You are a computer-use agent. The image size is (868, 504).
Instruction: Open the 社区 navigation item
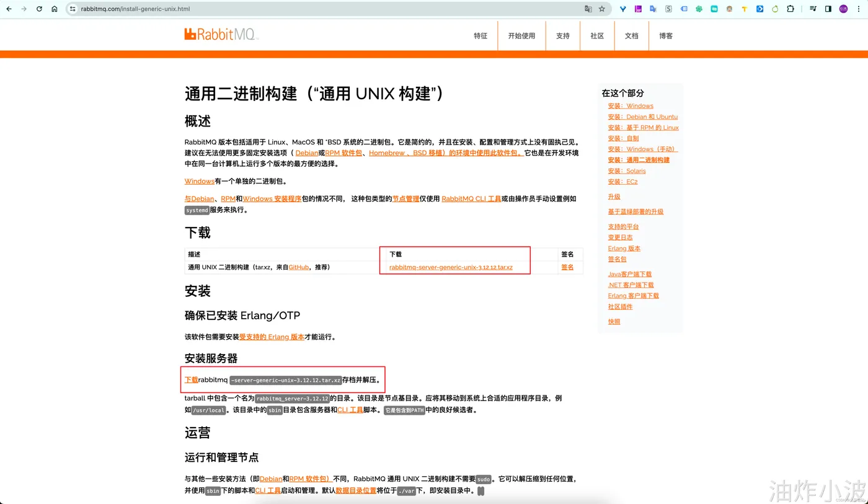pyautogui.click(x=597, y=36)
